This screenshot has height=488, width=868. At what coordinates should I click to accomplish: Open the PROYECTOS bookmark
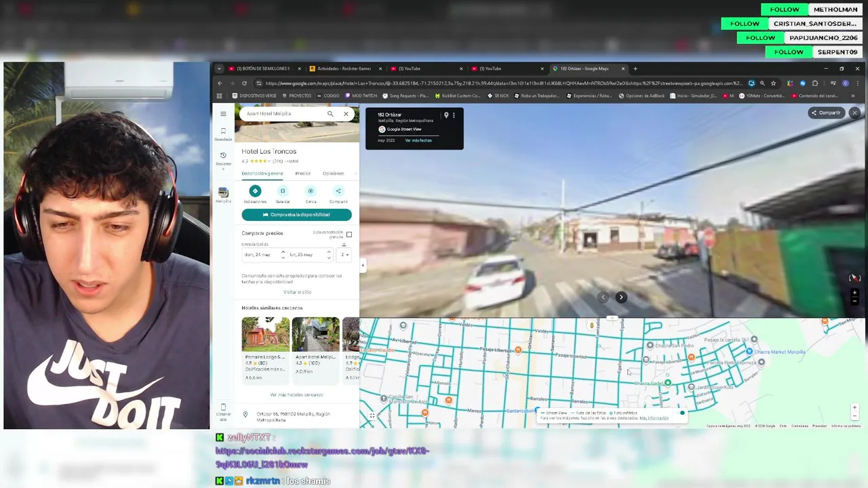point(296,96)
